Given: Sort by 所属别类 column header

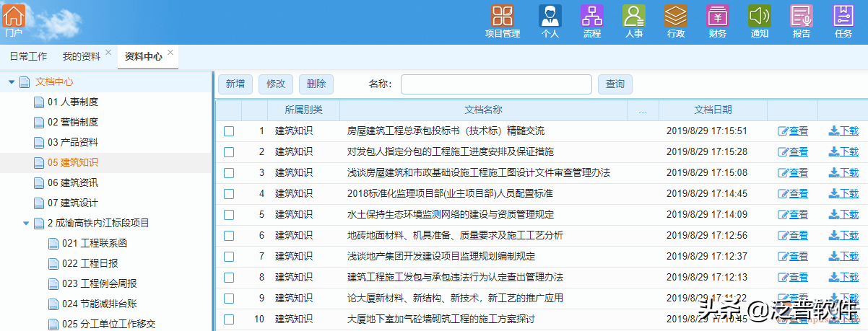Looking at the screenshot, I should pyautogui.click(x=303, y=110).
